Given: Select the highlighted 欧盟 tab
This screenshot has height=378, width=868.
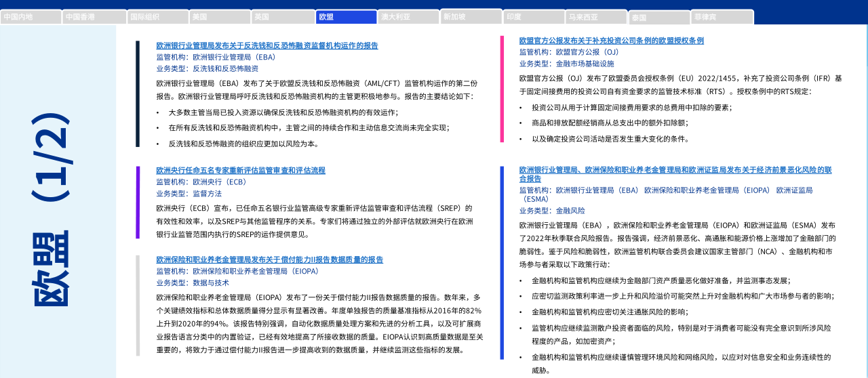Looking at the screenshot, I should click(346, 17).
